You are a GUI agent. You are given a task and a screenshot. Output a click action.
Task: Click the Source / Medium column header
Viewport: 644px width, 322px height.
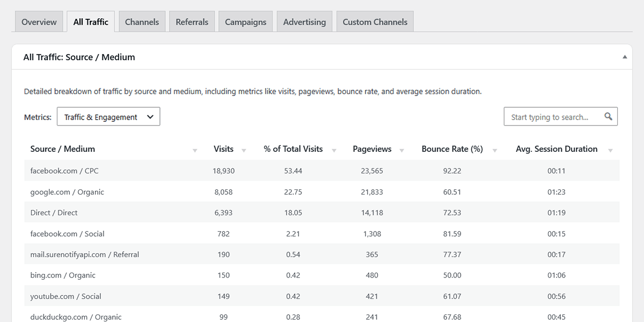pos(63,149)
